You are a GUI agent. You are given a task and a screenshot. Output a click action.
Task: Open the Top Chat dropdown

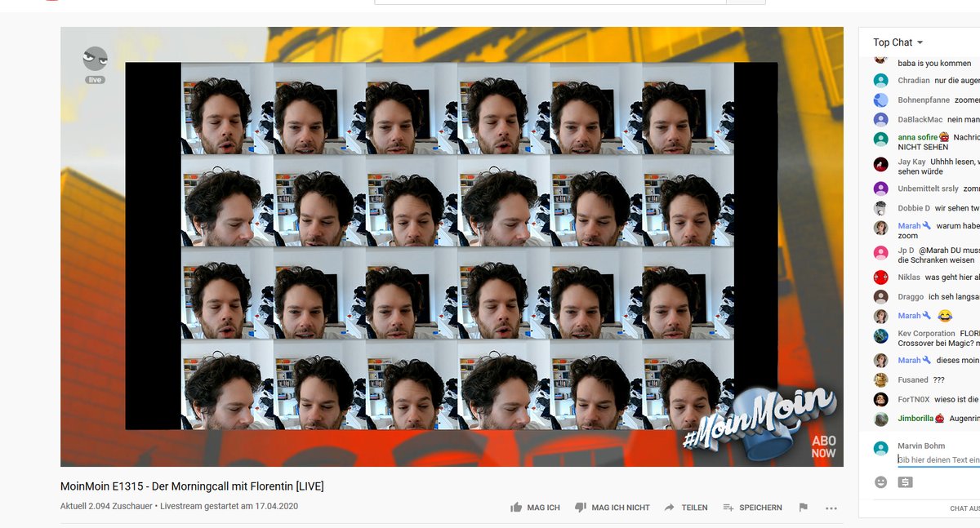click(898, 42)
